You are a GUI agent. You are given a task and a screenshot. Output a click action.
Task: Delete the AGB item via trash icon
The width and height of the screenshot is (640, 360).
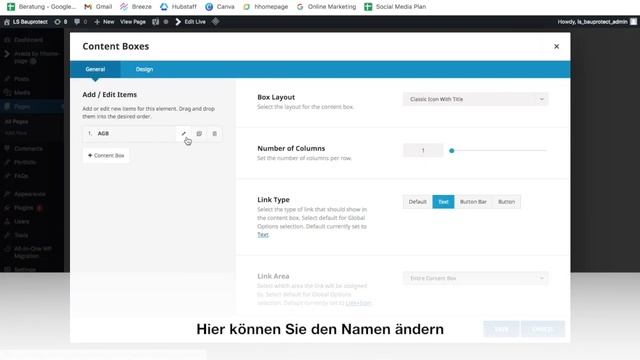tap(214, 133)
